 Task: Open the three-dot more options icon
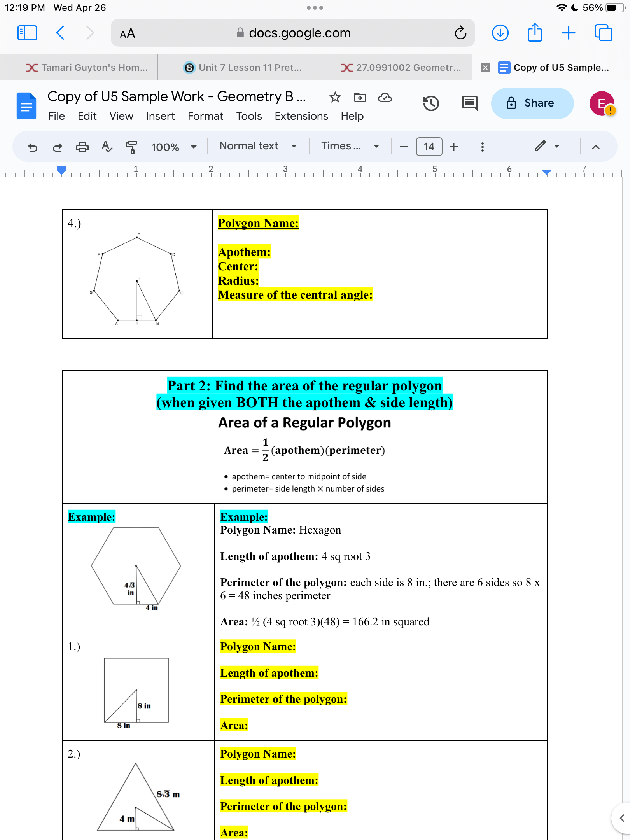(483, 147)
